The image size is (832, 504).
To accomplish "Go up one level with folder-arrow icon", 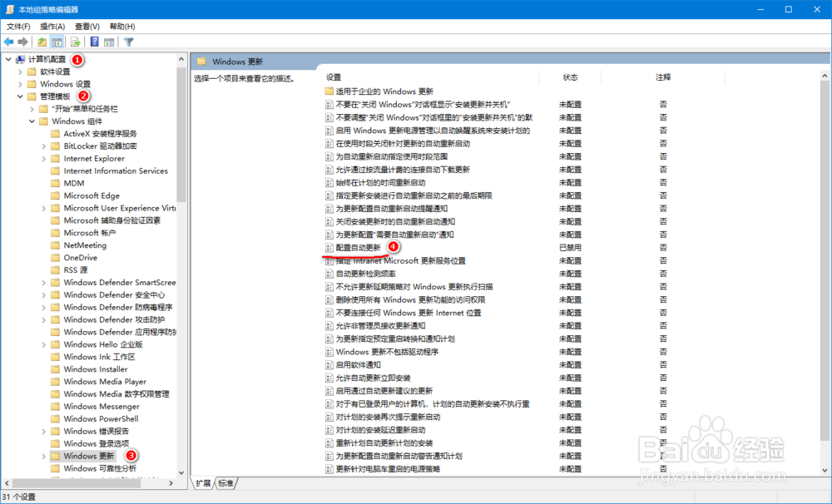I will click(x=42, y=42).
